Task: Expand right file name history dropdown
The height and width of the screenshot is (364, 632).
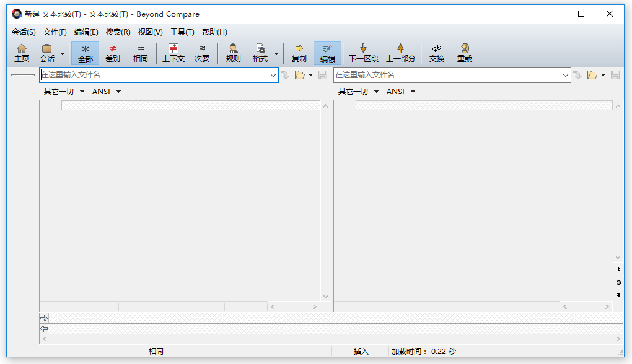Action: pyautogui.click(x=566, y=76)
